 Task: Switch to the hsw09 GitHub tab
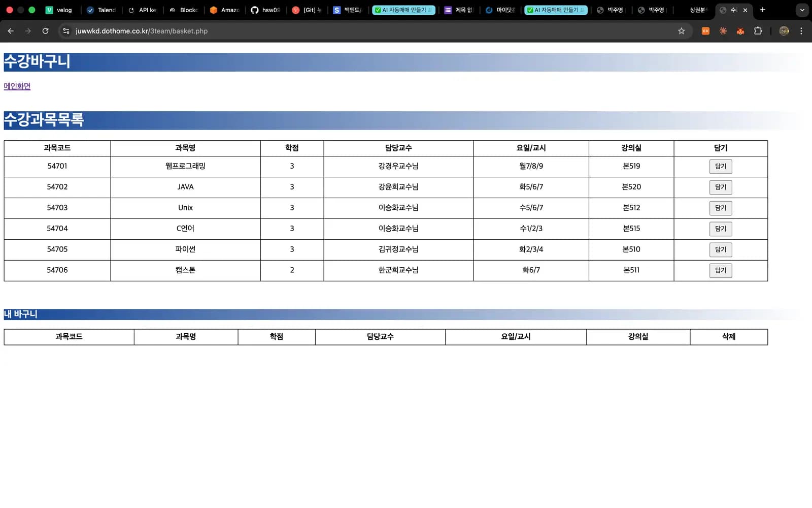click(266, 10)
